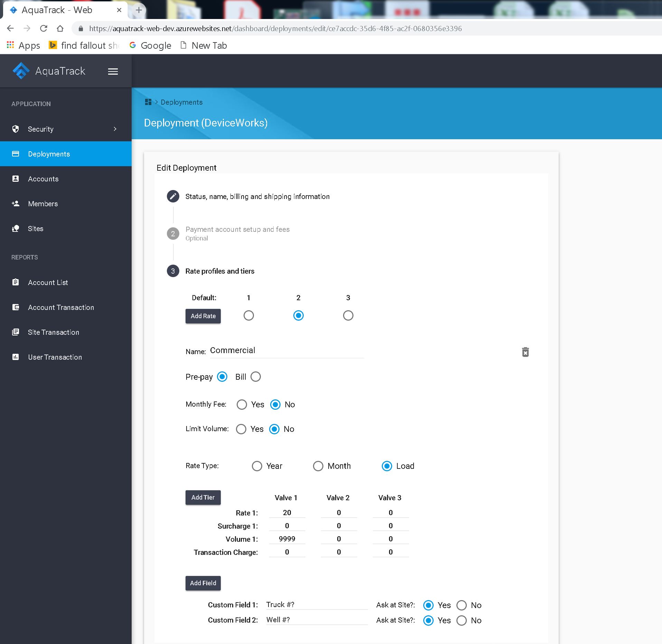Set Monthly Fee to Yes

[x=242, y=405]
